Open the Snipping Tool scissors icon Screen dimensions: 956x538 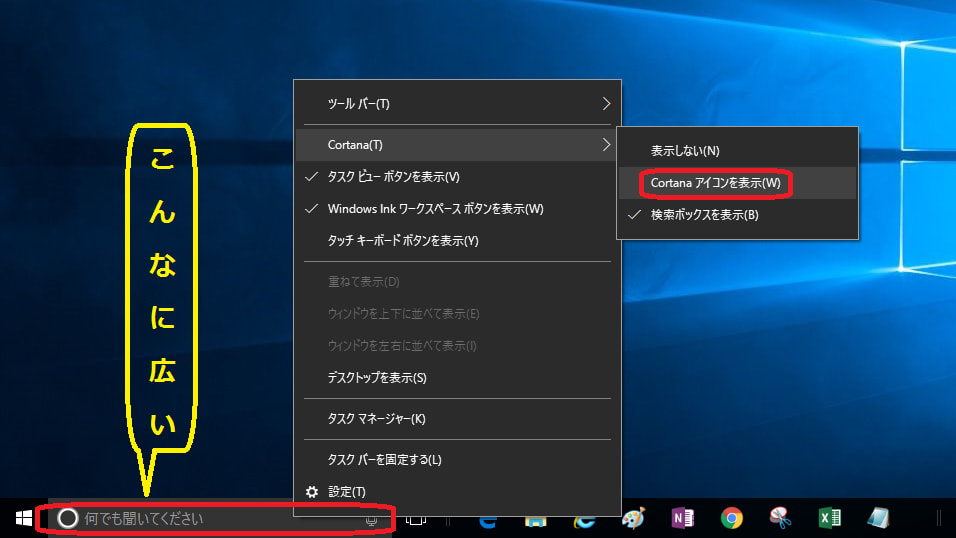coord(780,518)
